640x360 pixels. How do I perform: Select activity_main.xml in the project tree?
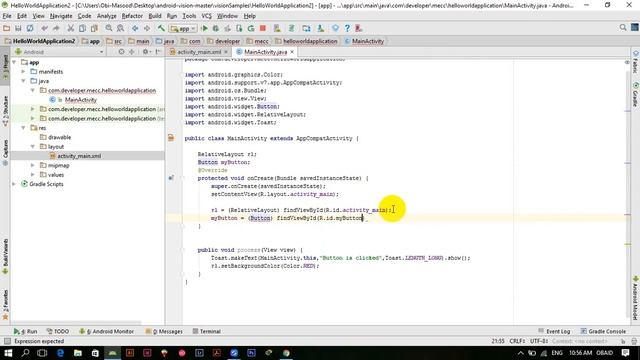[79, 156]
